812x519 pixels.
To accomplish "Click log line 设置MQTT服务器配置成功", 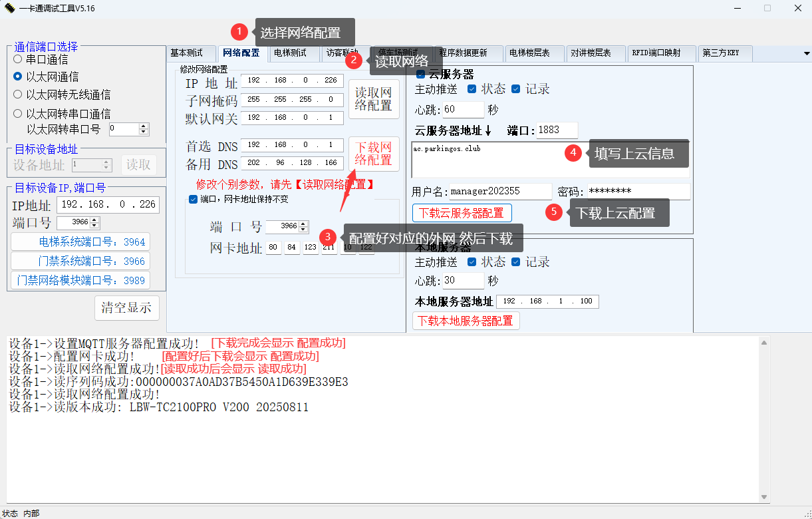I will pyautogui.click(x=103, y=343).
